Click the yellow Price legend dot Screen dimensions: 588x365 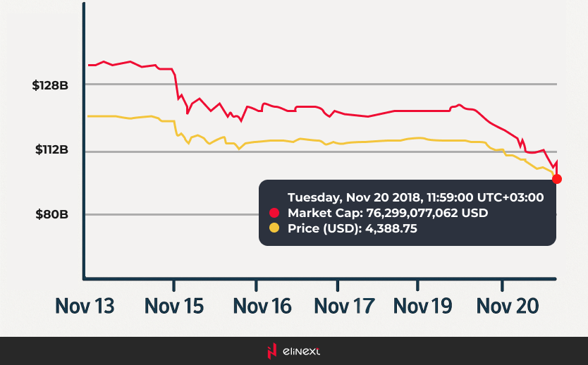tap(274, 228)
